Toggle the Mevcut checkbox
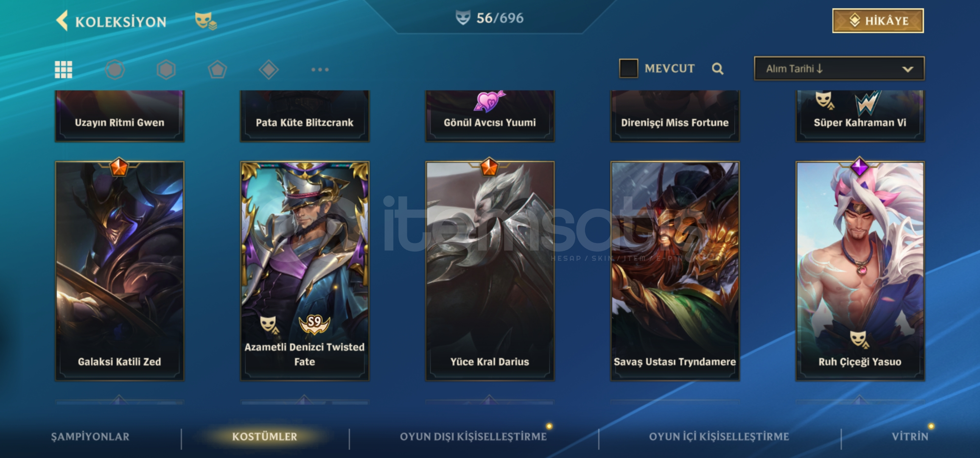This screenshot has width=980, height=458. (628, 68)
